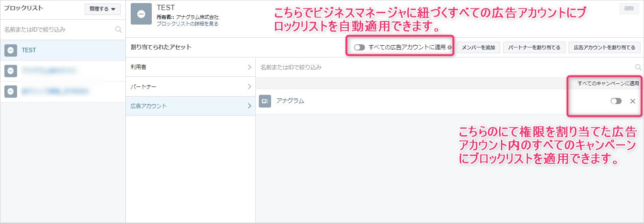Screen dimensions: 644x223
Task: Toggle すべてのキャンペーンに適用 switch for アナグラム
Action: click(x=616, y=101)
